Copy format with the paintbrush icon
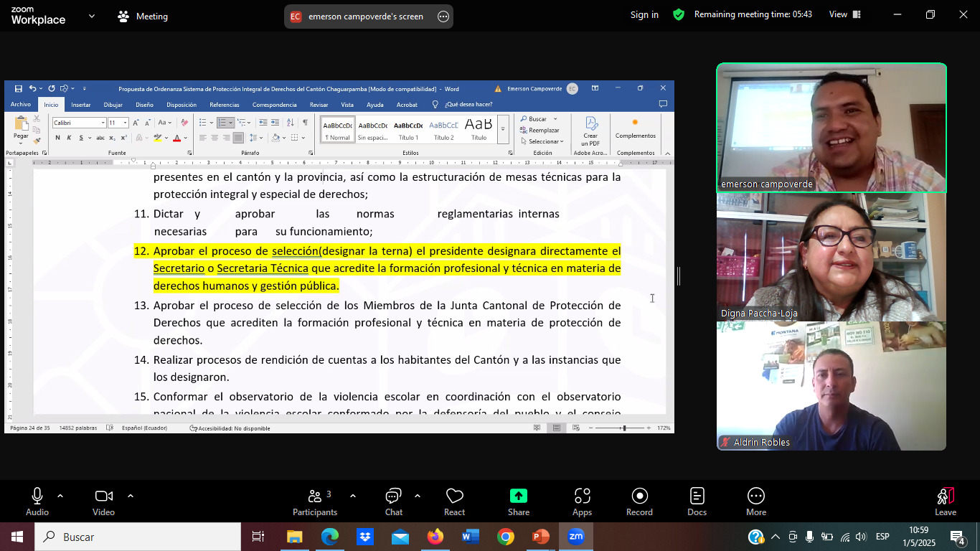980x551 pixels. (x=37, y=141)
